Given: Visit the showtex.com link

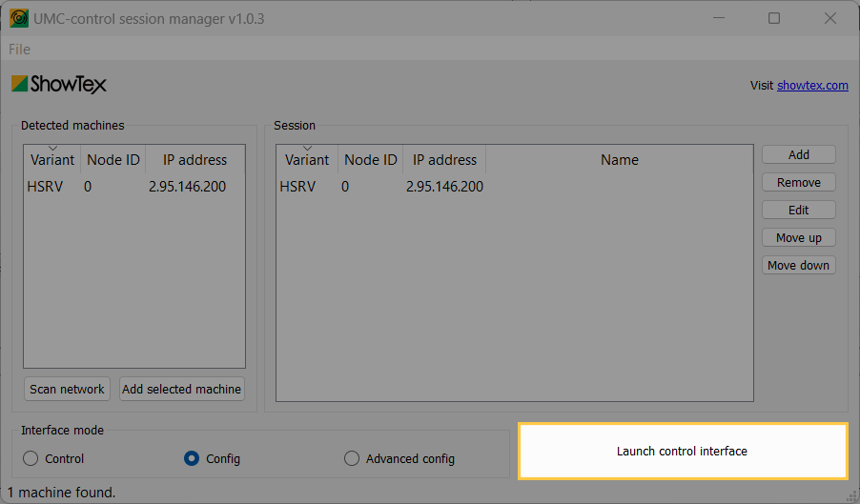Looking at the screenshot, I should click(811, 85).
